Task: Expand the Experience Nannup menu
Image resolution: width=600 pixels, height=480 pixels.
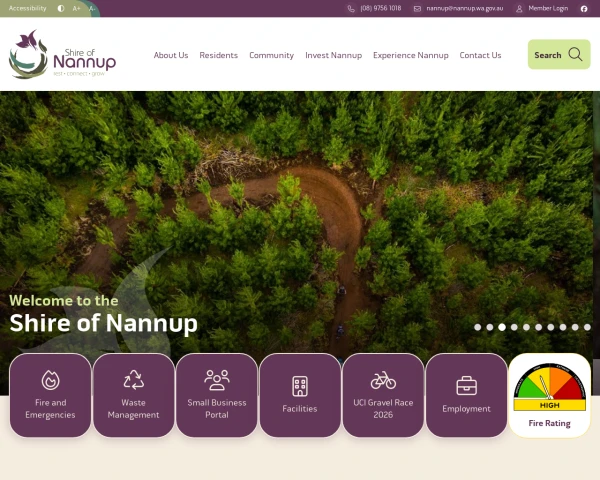Action: click(411, 55)
